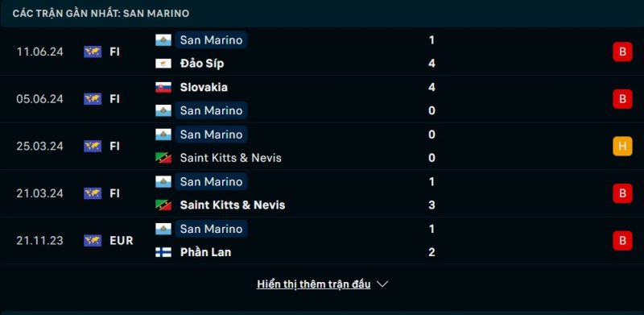This screenshot has height=315, width=644.
Task: Open the Slovakia team link
Action: point(204,87)
